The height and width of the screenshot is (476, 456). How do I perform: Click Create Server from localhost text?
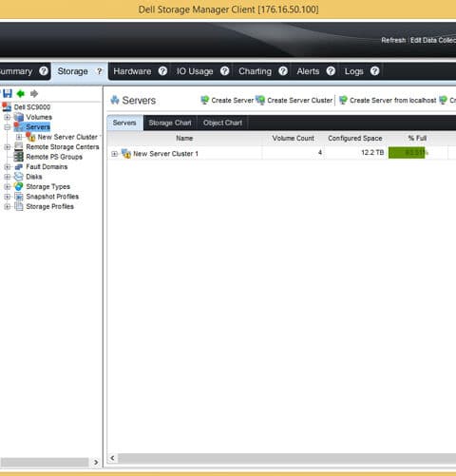(x=393, y=100)
